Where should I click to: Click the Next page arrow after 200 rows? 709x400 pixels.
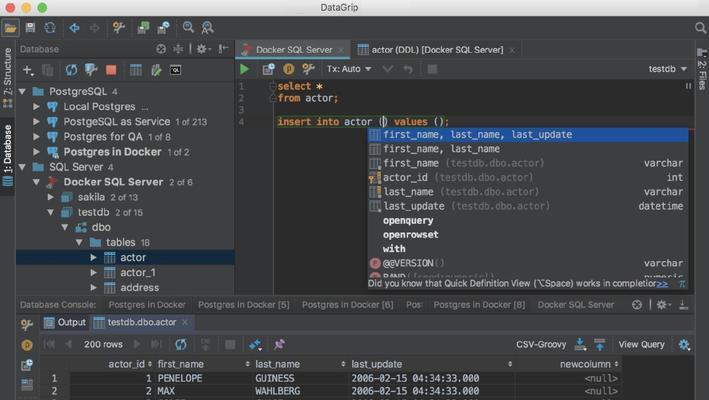(137, 344)
